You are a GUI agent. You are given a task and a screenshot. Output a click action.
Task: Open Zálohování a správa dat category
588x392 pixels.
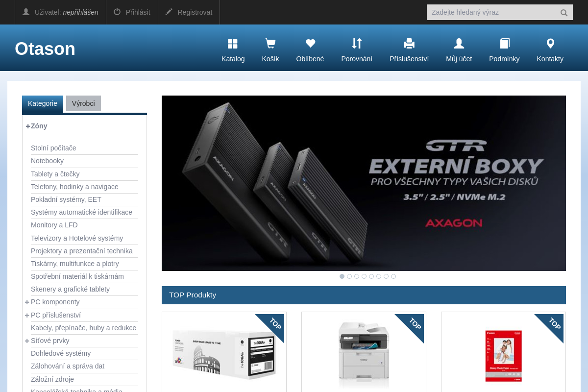68,366
